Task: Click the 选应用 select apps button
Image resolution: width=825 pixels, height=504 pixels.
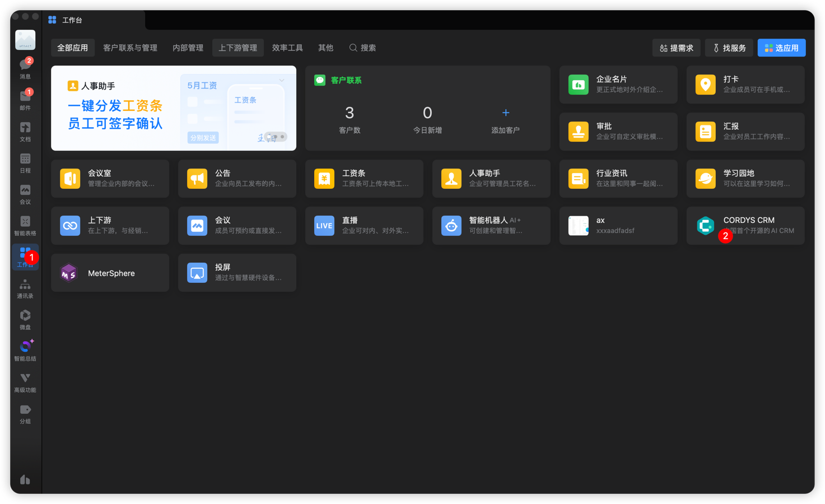Action: pyautogui.click(x=781, y=48)
